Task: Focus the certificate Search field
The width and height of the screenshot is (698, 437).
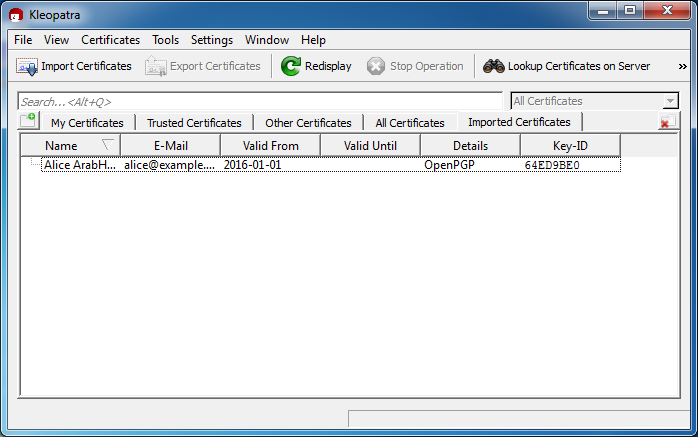Action: tap(260, 101)
